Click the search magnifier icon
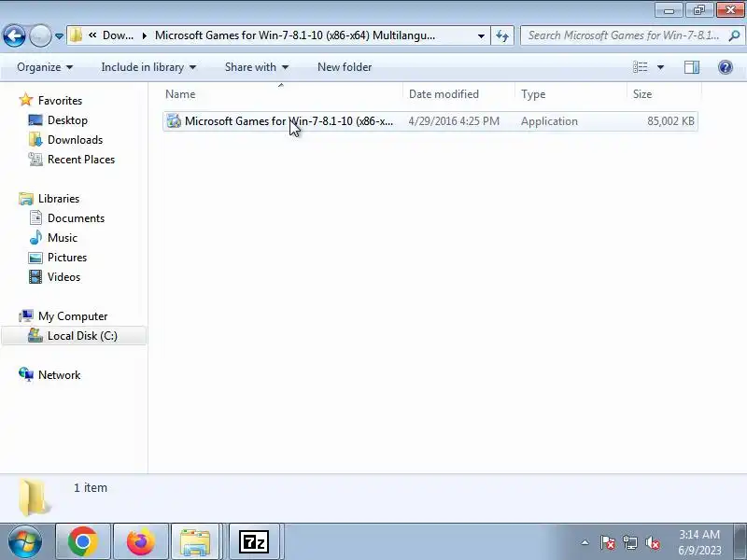The image size is (747, 560). click(734, 35)
